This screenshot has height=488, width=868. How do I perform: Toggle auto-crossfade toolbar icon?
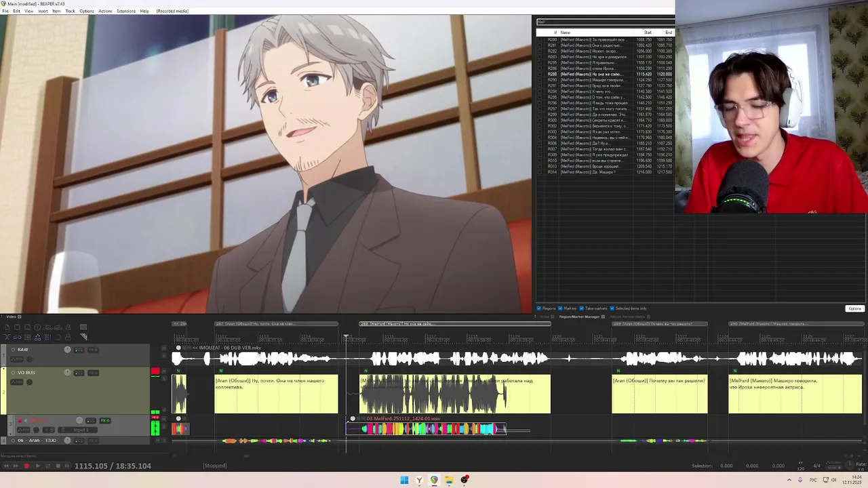point(7,337)
